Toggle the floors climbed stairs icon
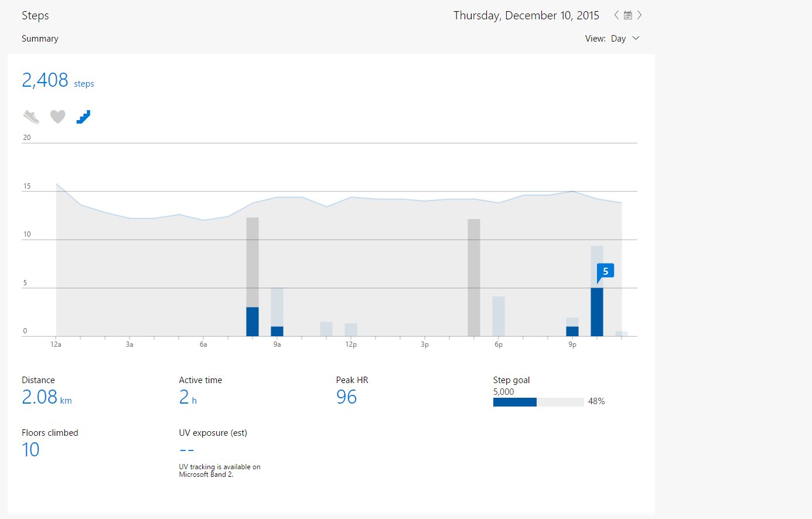The height and width of the screenshot is (519, 812). click(x=83, y=117)
